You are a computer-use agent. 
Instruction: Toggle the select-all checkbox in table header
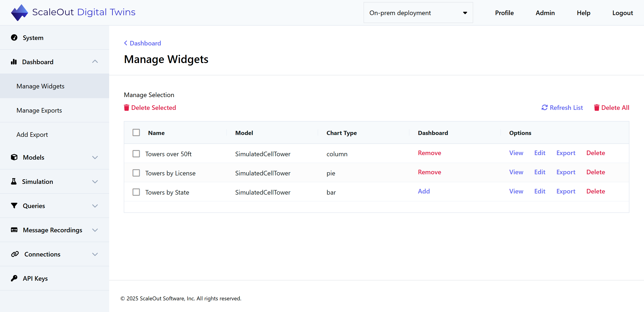136,132
